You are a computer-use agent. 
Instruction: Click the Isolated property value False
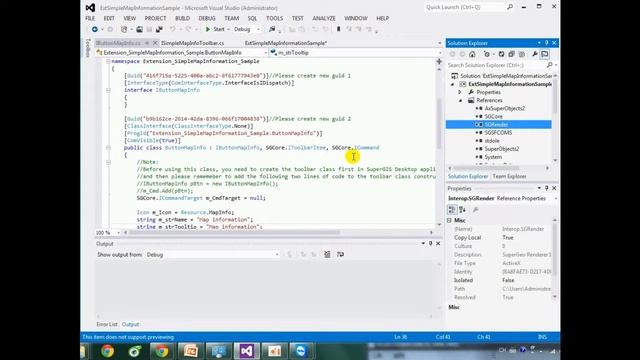(508, 280)
